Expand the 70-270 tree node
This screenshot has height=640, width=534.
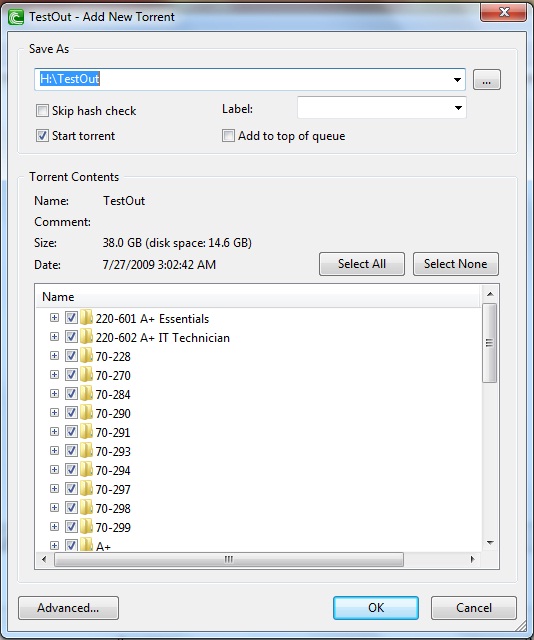54,375
